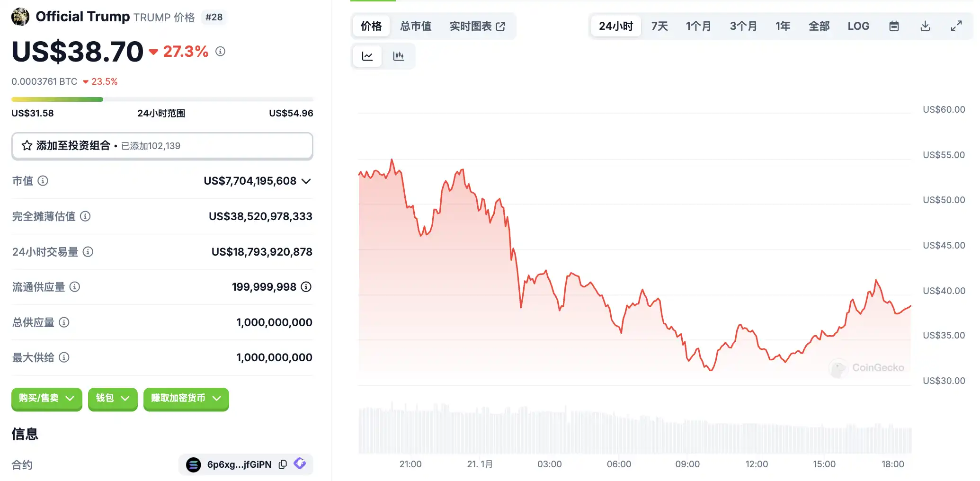Expand the 购买/售卖 dropdown
The width and height of the screenshot is (980, 481).
(x=47, y=398)
